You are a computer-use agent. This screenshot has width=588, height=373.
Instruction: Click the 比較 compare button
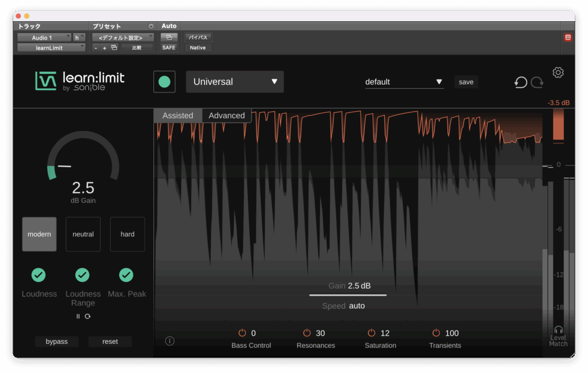(x=137, y=48)
